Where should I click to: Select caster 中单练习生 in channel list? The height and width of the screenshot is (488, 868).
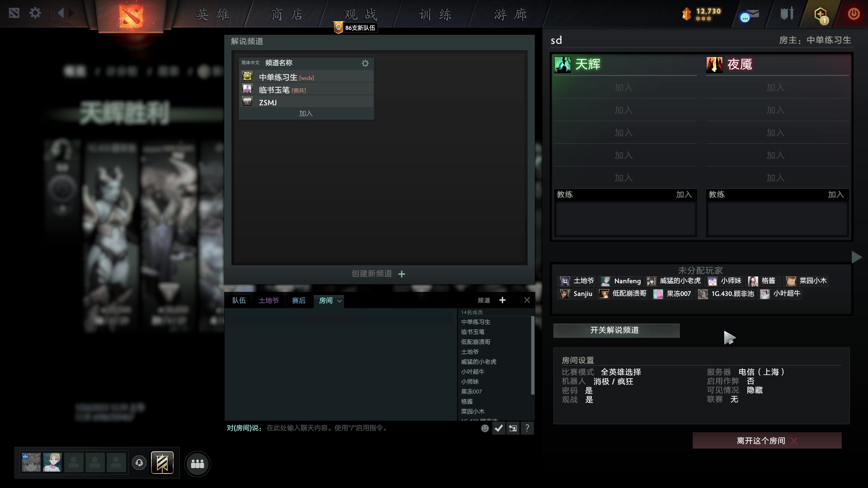click(x=306, y=77)
